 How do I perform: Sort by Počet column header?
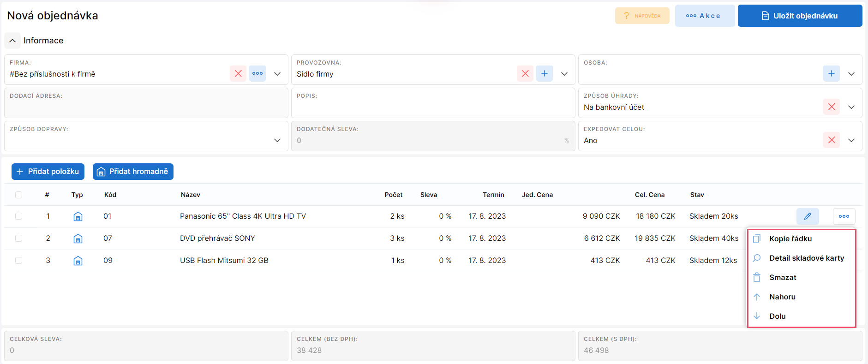click(394, 195)
